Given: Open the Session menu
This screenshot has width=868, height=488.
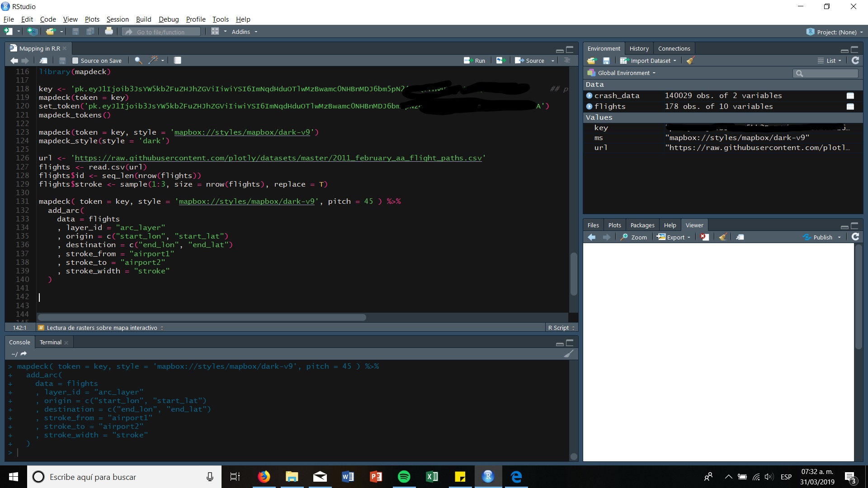Looking at the screenshot, I should 118,19.
